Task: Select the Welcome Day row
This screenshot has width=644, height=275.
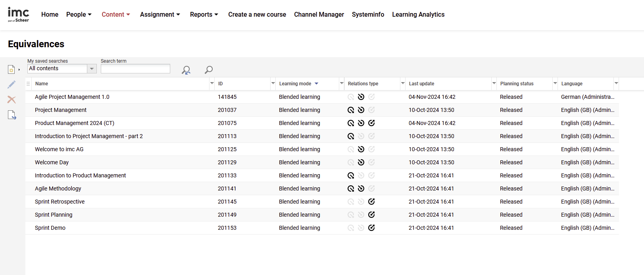Action: coord(52,162)
